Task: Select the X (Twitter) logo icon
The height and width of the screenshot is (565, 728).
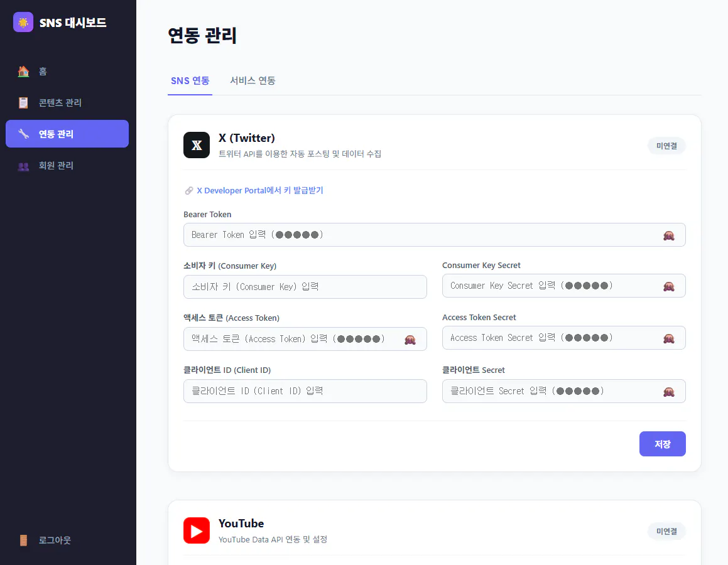Action: [x=197, y=145]
